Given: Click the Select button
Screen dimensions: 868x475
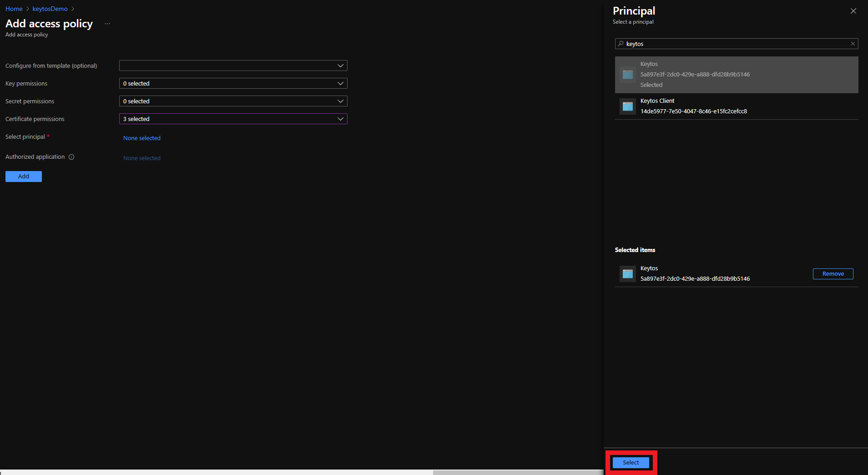Looking at the screenshot, I should pos(631,463).
